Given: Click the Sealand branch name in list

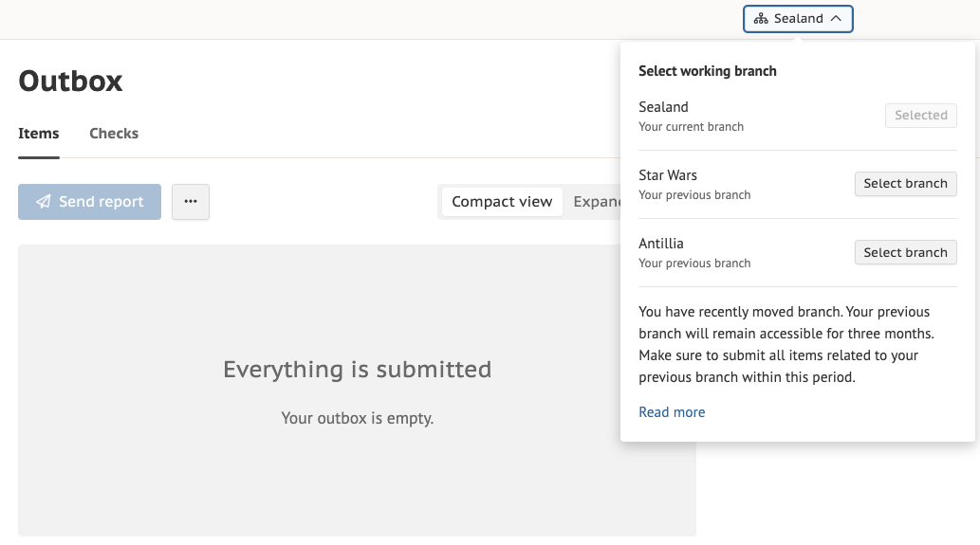Looking at the screenshot, I should tap(663, 107).
